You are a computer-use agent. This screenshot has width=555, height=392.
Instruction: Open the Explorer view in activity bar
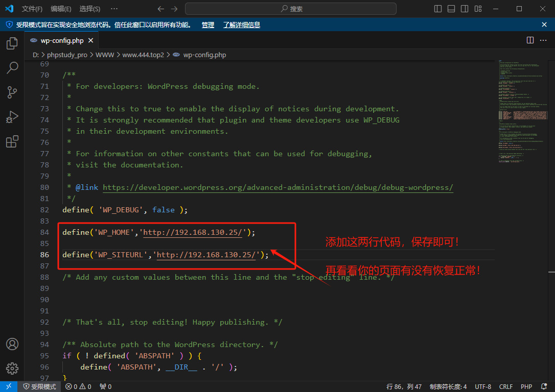(x=12, y=43)
